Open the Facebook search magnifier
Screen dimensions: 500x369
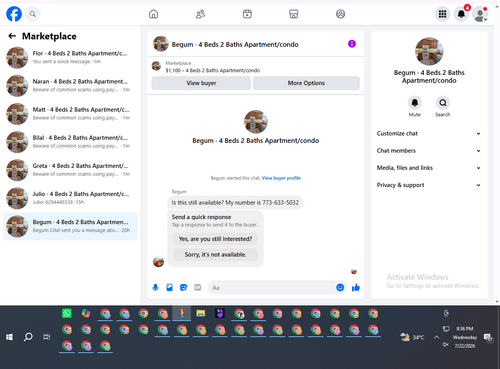tap(33, 14)
